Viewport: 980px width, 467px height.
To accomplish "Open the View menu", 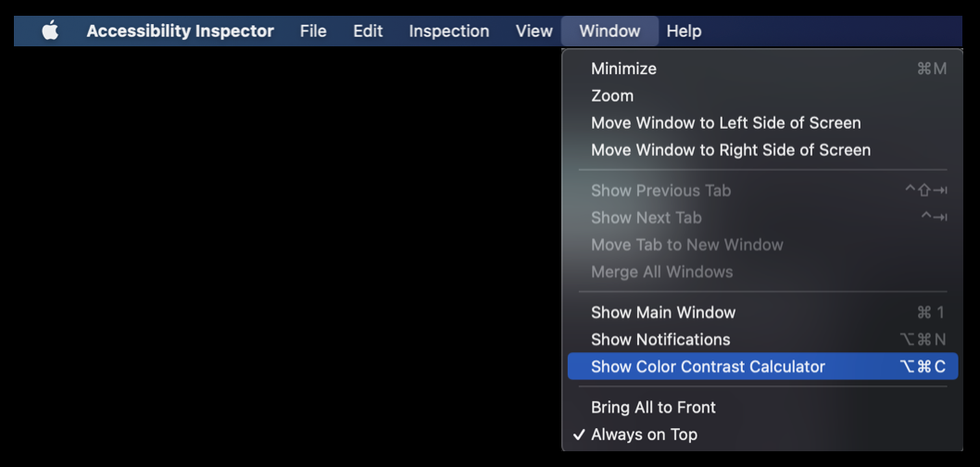I will [x=534, y=31].
